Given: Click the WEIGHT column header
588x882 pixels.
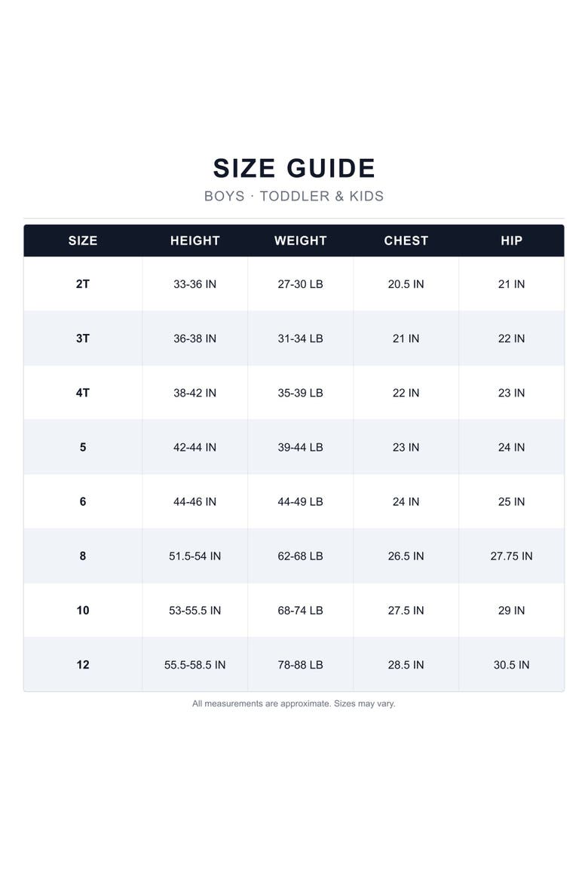Looking at the screenshot, I should pyautogui.click(x=301, y=240).
